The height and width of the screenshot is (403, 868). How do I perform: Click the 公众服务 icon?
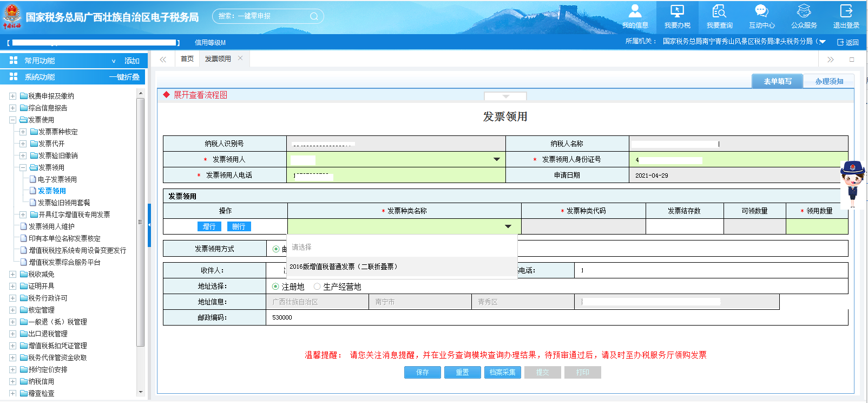click(x=804, y=12)
